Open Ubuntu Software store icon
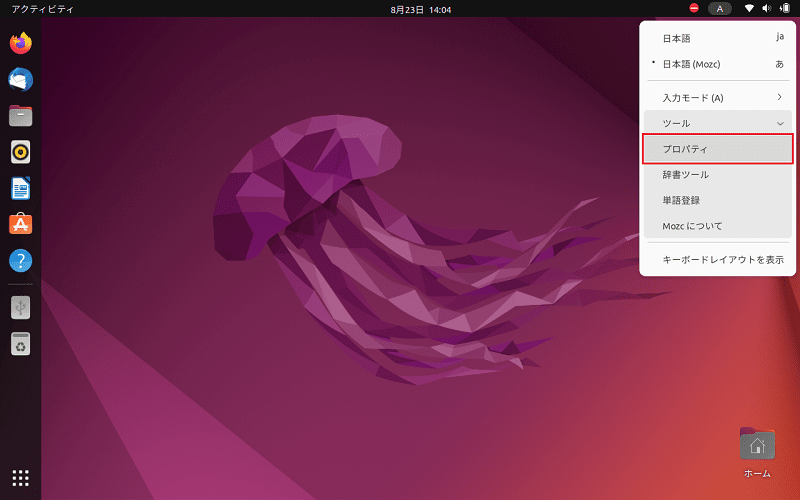The image size is (800, 500). [x=20, y=224]
